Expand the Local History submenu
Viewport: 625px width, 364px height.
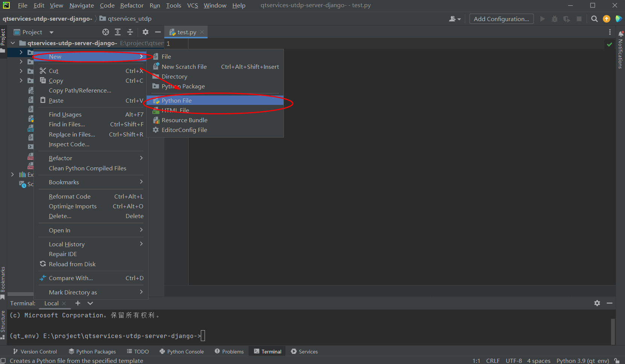pos(91,244)
